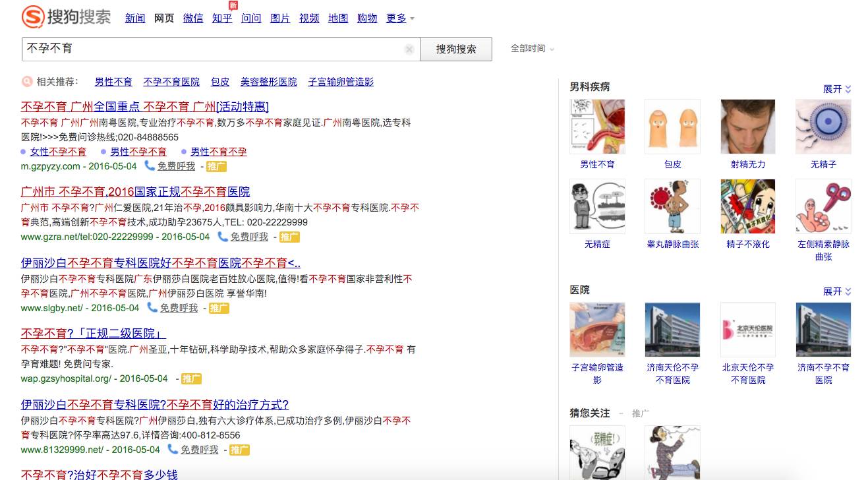Open the 射精无力 thumbnail image

point(748,127)
